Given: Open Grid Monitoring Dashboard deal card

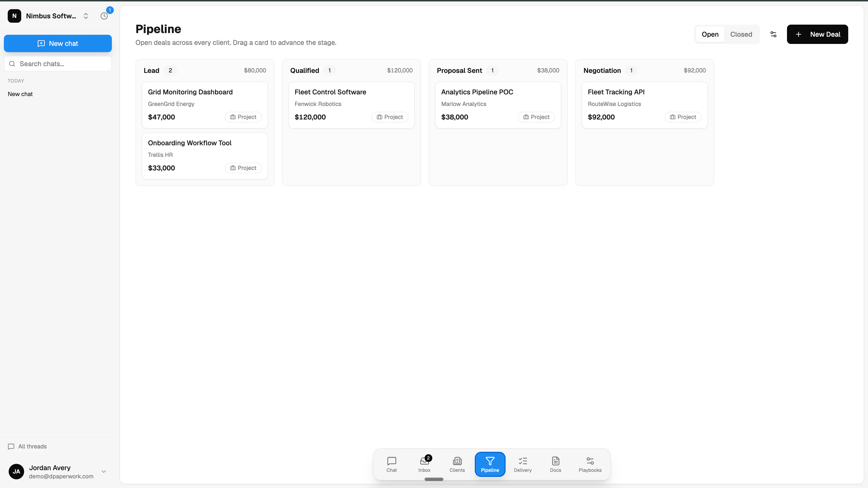Looking at the screenshot, I should (205, 105).
